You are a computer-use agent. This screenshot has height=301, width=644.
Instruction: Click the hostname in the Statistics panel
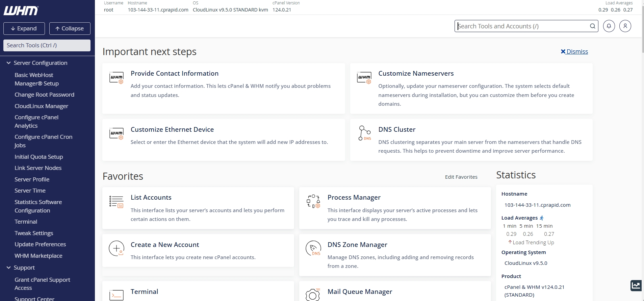pyautogui.click(x=537, y=205)
